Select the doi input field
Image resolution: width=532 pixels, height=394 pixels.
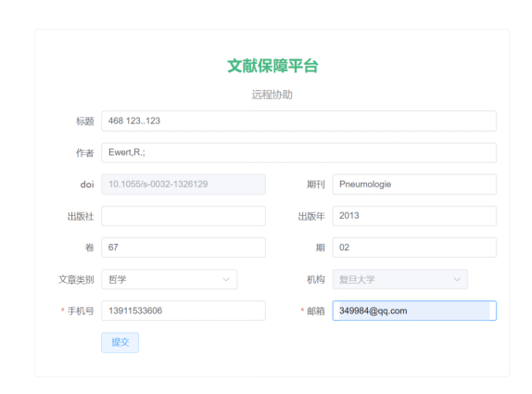coord(184,184)
